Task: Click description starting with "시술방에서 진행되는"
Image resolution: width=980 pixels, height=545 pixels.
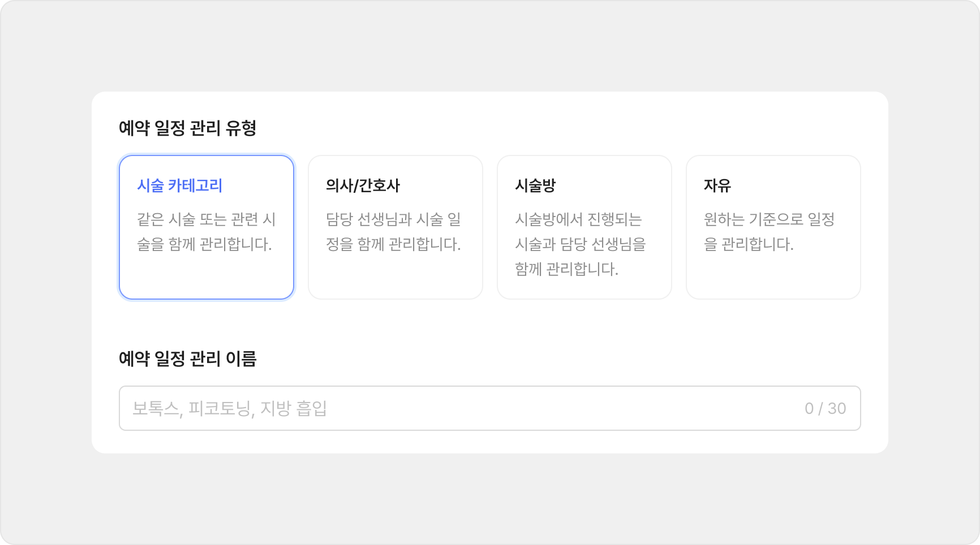Action: tap(580, 244)
